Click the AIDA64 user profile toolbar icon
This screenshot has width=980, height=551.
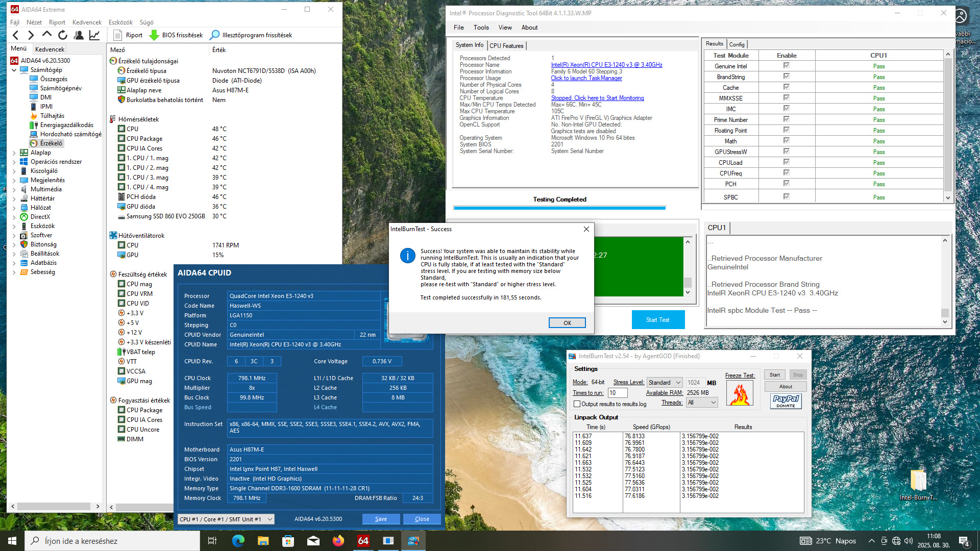click(x=79, y=35)
